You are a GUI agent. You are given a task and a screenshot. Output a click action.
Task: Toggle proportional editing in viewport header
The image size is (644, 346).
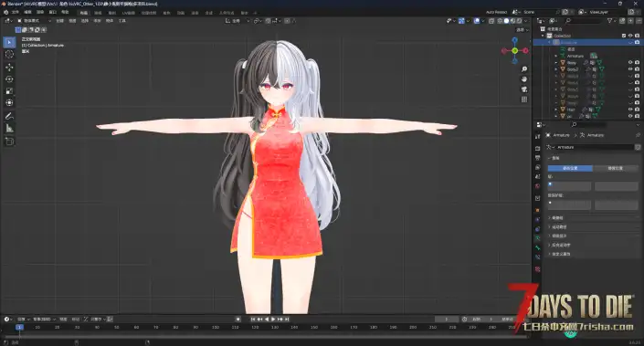tap(287, 20)
